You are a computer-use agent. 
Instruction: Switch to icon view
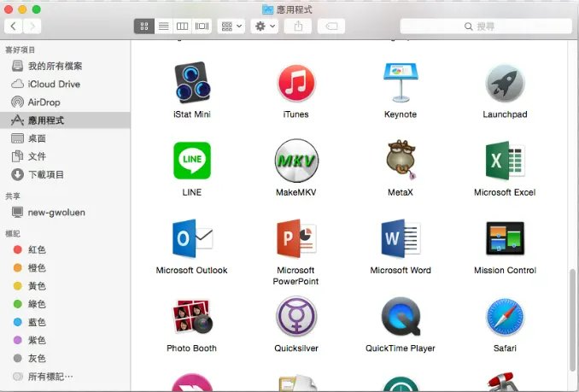point(144,26)
